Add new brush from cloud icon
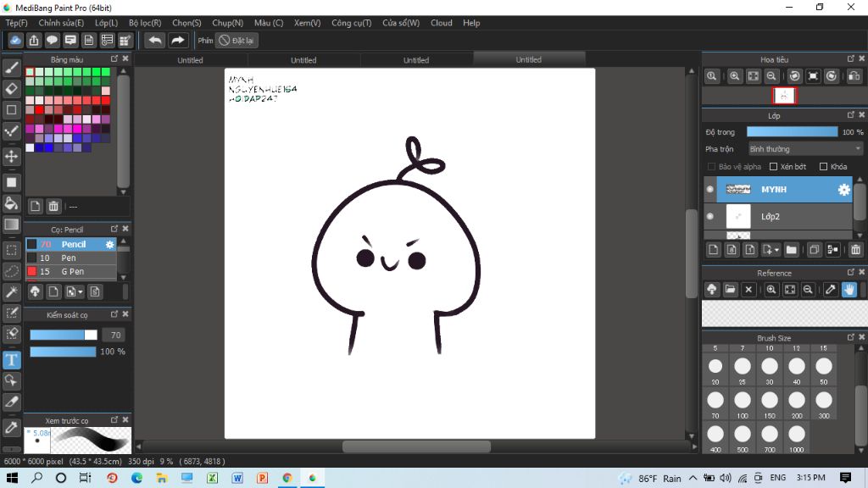 coord(35,291)
